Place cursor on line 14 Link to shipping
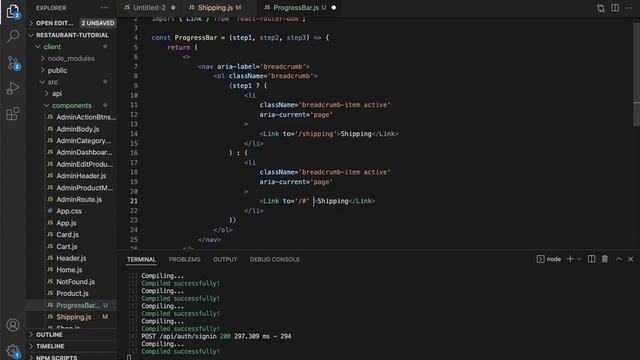This screenshot has width=640, height=360. 329,134
